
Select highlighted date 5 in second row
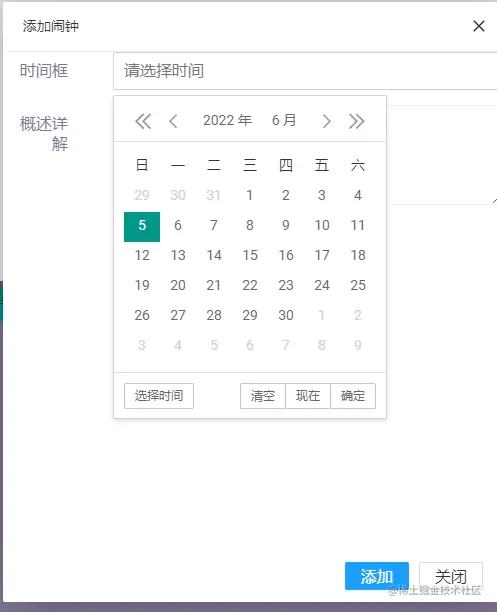[x=142, y=227]
